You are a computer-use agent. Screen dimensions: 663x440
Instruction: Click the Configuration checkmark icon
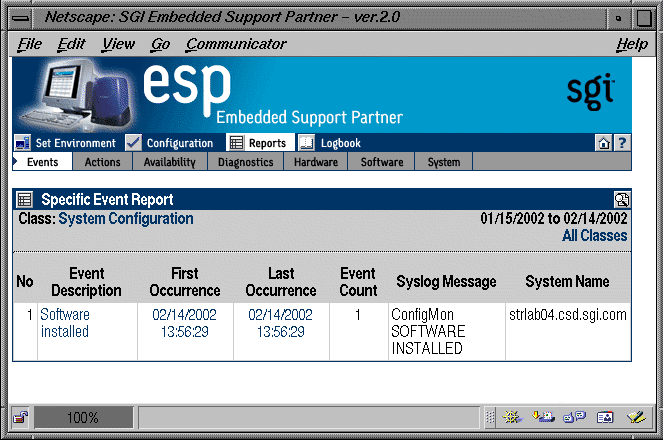point(133,143)
